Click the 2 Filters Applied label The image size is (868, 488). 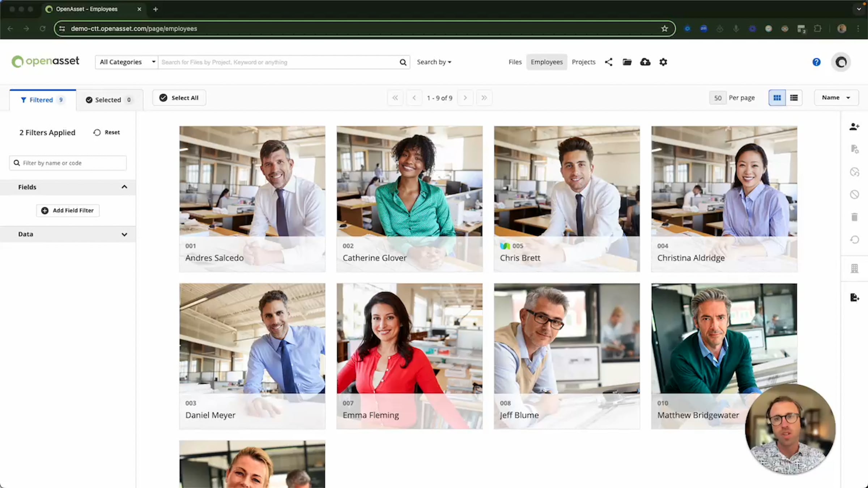click(47, 133)
